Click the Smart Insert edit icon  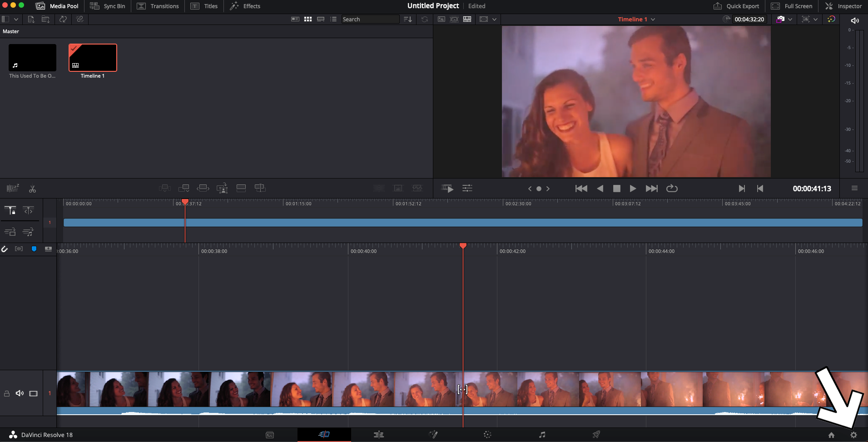coord(165,188)
